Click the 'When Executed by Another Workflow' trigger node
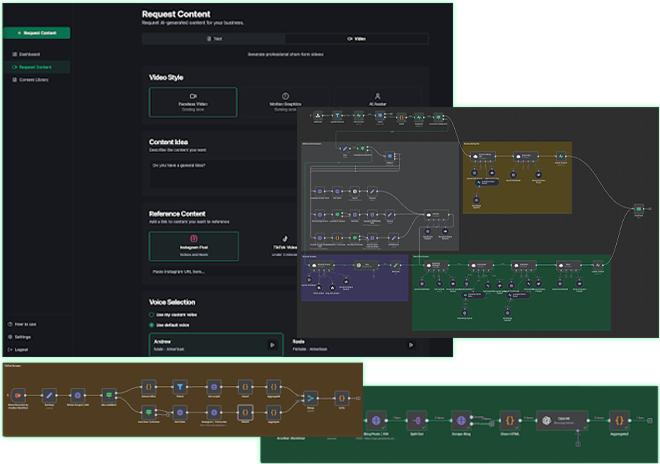This screenshot has width=660, height=464. tap(18, 396)
